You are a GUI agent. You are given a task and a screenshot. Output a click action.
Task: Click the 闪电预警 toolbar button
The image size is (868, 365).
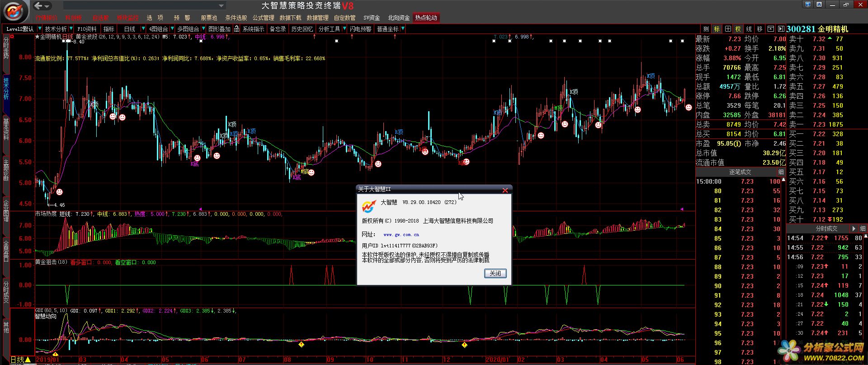(x=360, y=29)
